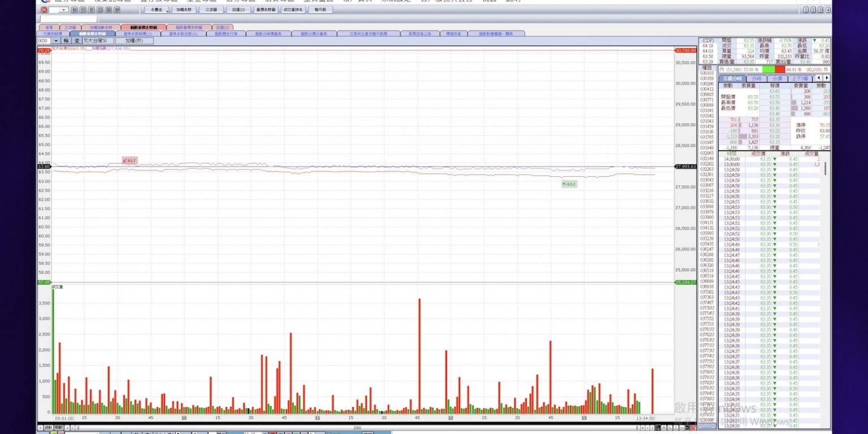This screenshot has width=868, height=434.
Task: Click the 成交量排名 toolbar button
Action: 293,10
